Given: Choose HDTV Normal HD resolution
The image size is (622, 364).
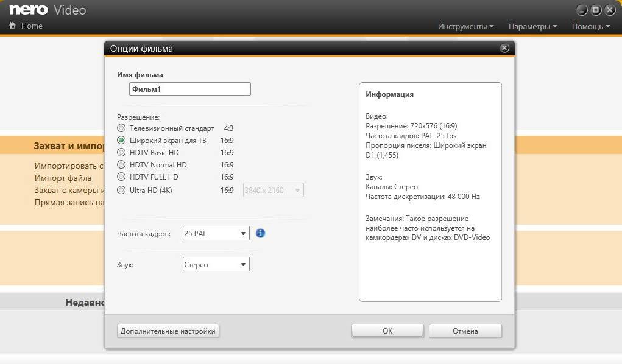Looking at the screenshot, I should [x=121, y=164].
